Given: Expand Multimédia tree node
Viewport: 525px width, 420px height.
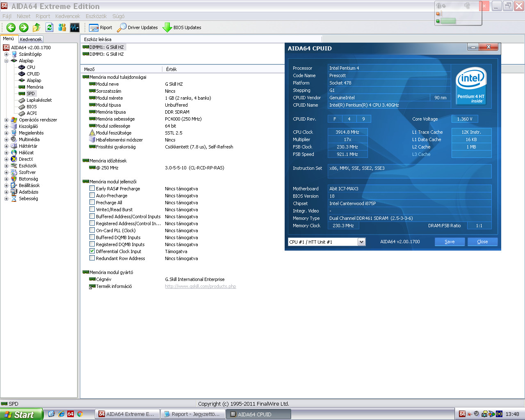Looking at the screenshot, I should [x=6, y=139].
